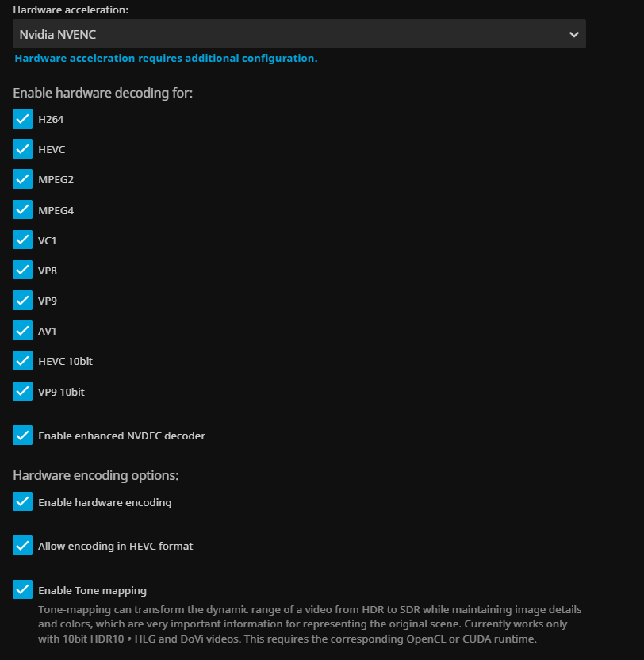This screenshot has width=644, height=660.
Task: Disable VP9 10bit decoding
Action: point(23,391)
